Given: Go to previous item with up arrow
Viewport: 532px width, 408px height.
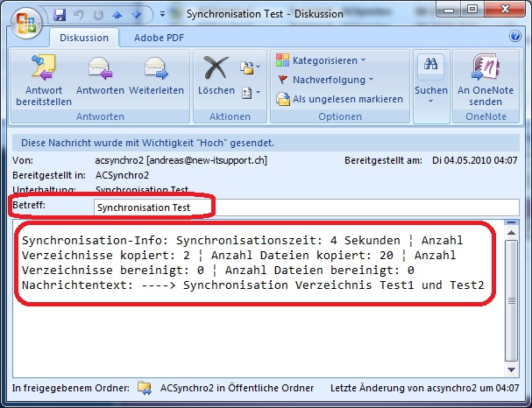Looking at the screenshot, I should (x=117, y=15).
